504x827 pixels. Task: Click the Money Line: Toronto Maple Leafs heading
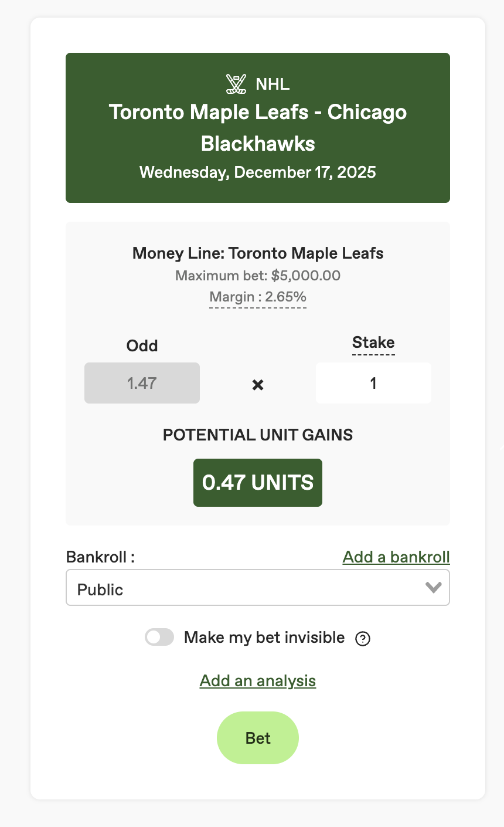[258, 253]
